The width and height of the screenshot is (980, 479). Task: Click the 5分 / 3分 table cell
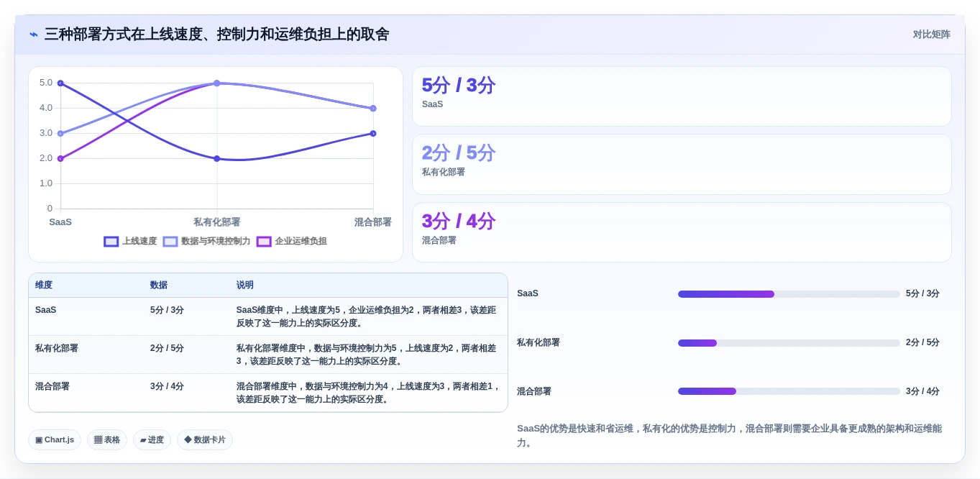pyautogui.click(x=167, y=310)
